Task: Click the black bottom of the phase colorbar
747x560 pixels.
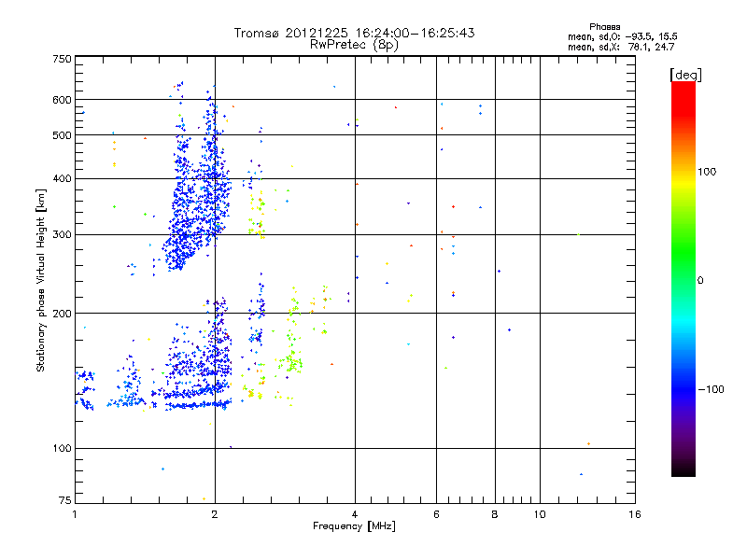Action: pyautogui.click(x=684, y=469)
